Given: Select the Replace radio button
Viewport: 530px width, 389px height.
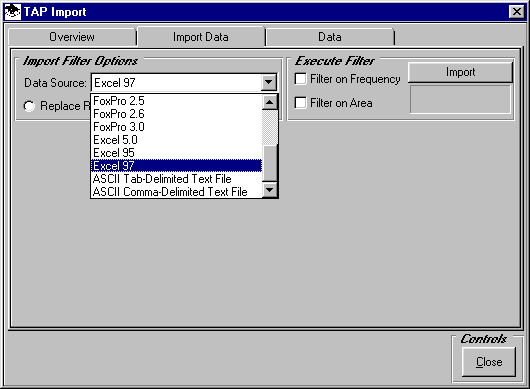Looking at the screenshot, I should click(x=29, y=106).
